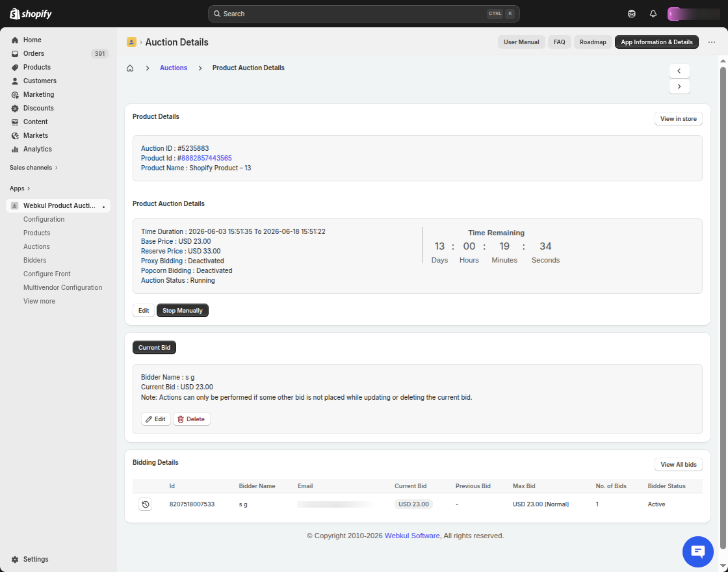
Task: Click the page vertical scrollbar
Action: (x=723, y=307)
